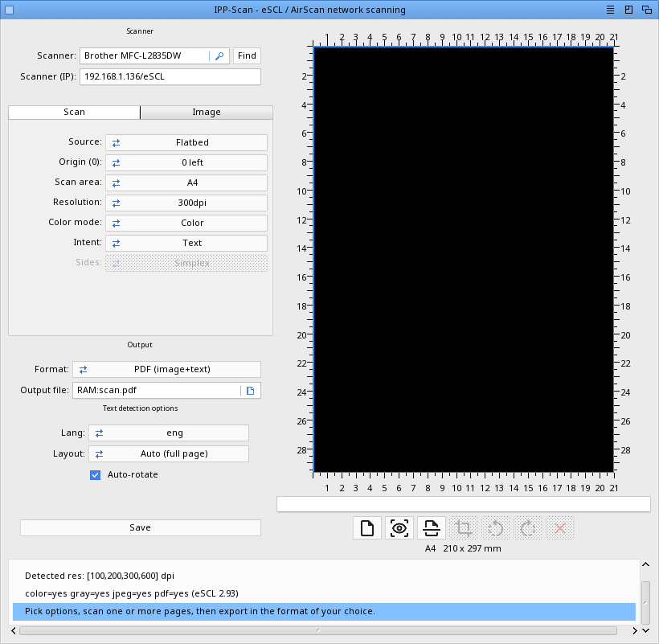Image resolution: width=659 pixels, height=644 pixels.
Task: Change OCR Lang from eng
Action: [x=169, y=433]
